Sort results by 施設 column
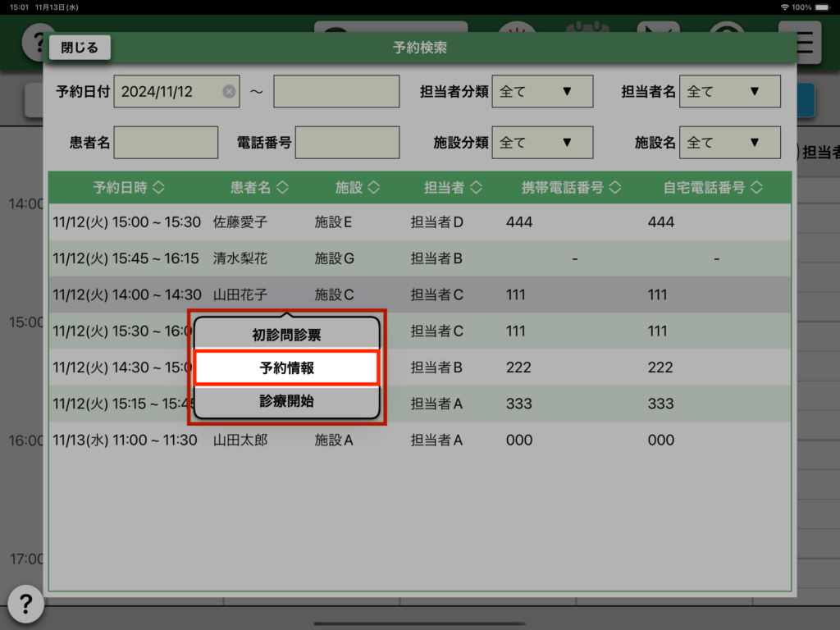 (x=358, y=188)
